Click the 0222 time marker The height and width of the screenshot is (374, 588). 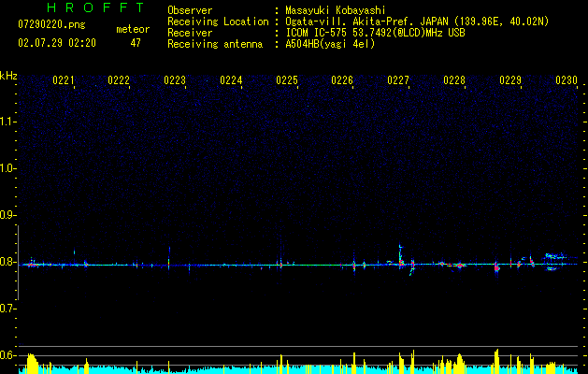pos(119,80)
